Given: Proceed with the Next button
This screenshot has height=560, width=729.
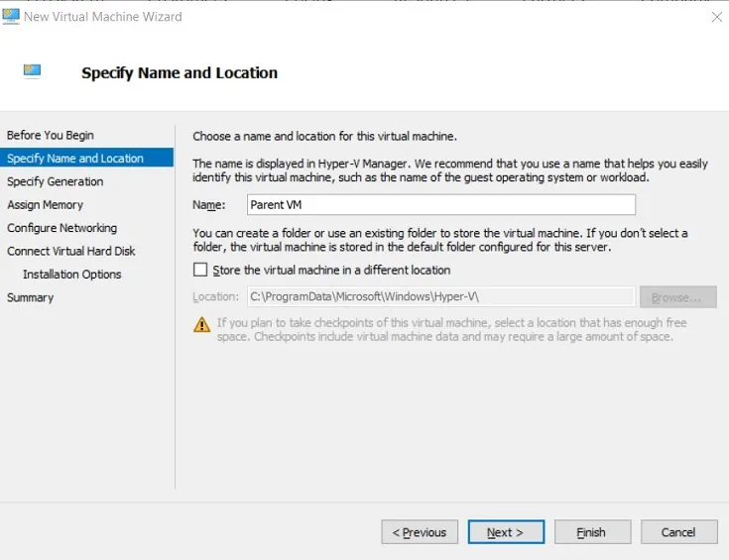Looking at the screenshot, I should pos(506,532).
